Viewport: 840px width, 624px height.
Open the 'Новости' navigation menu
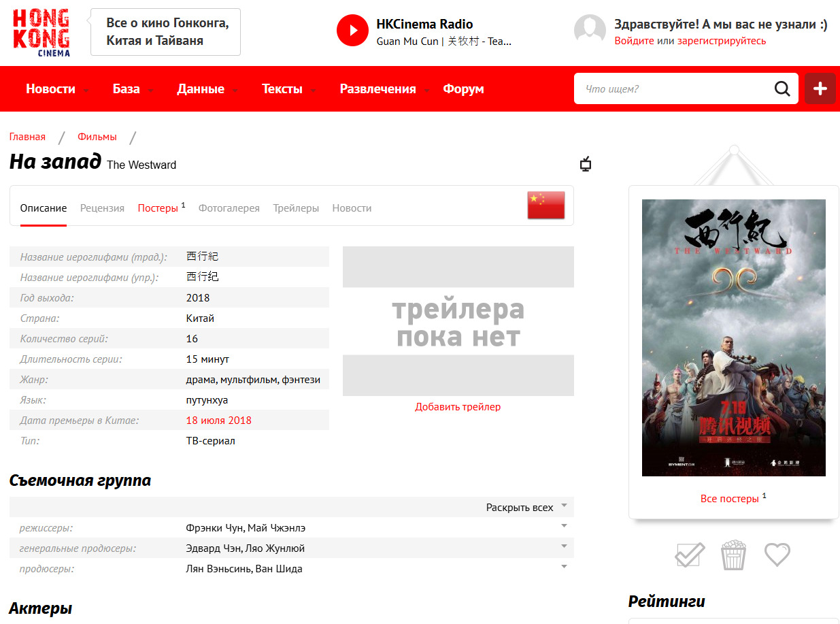click(51, 89)
